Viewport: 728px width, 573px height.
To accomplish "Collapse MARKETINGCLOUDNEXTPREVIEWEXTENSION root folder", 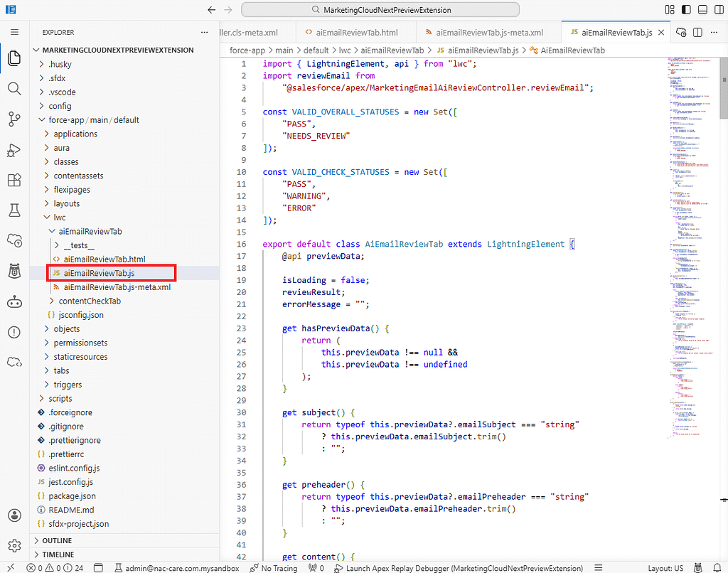I will (x=117, y=50).
